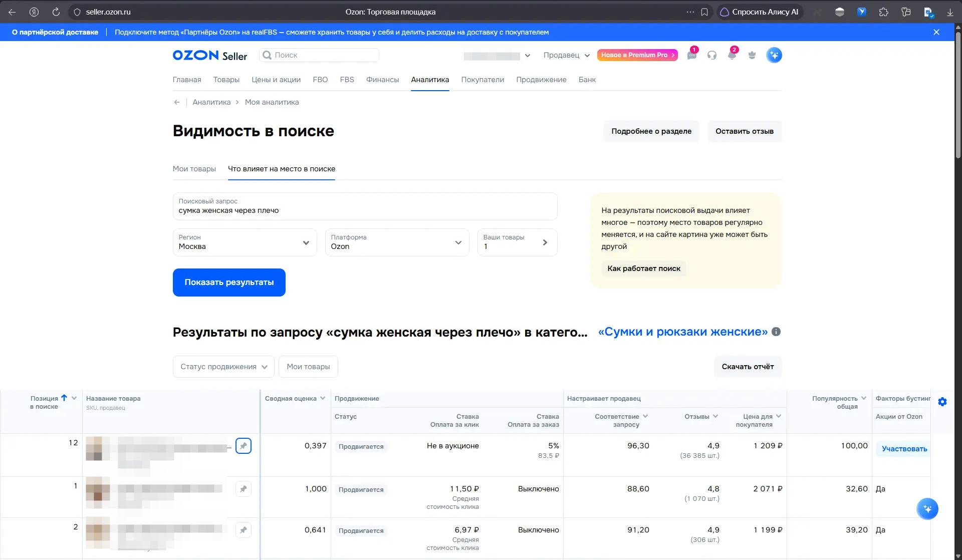Open the 'Цена для покупателя' column menu
Screen dimensions: 962x560
(x=779, y=416)
